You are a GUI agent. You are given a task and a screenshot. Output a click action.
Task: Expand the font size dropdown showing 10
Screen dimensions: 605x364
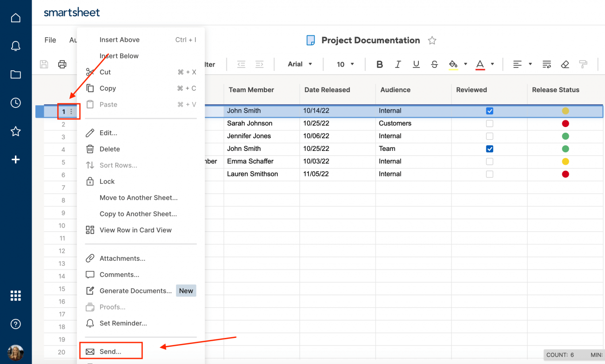[x=344, y=64]
